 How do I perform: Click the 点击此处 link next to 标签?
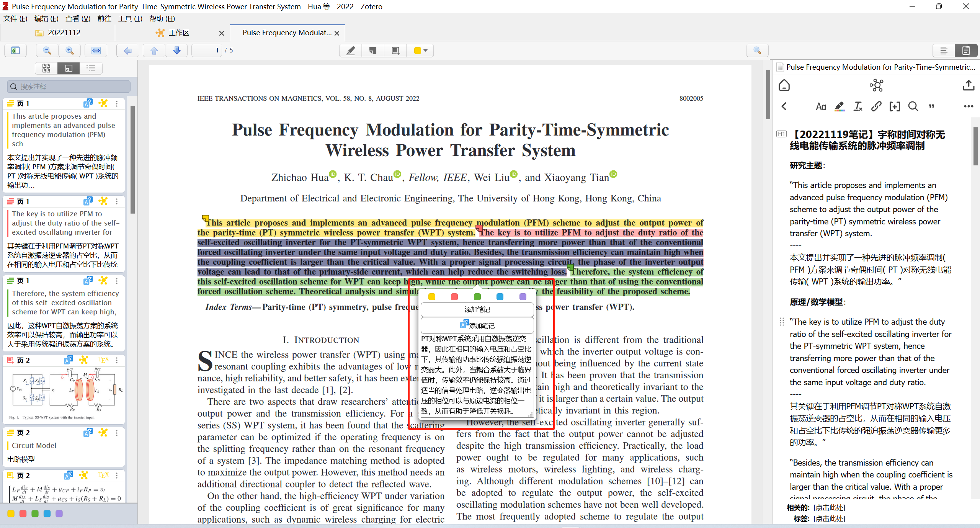(829, 518)
